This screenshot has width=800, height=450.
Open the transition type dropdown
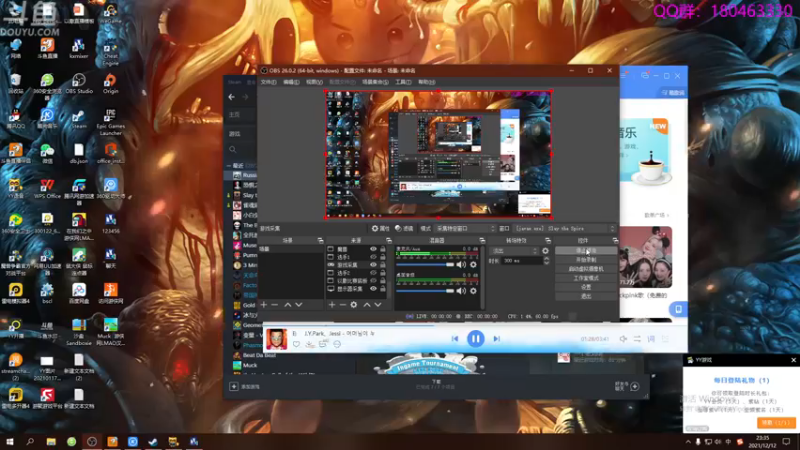(x=514, y=251)
